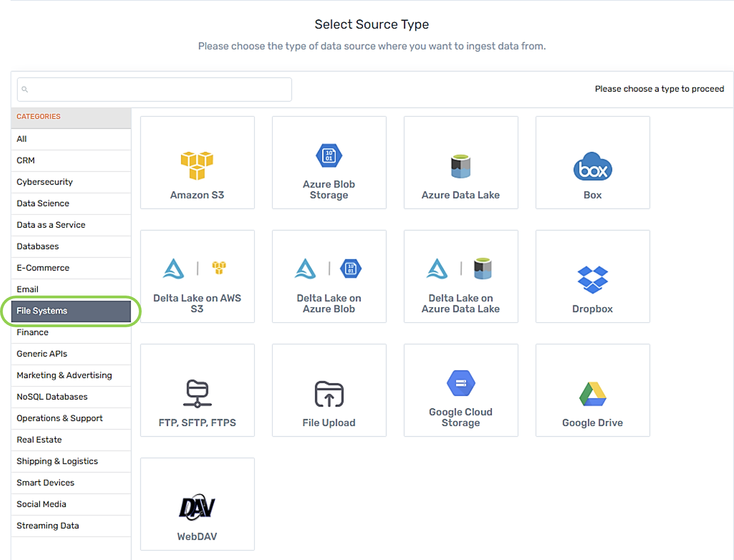Select the Amazon S3 source tile
This screenshot has height=560, width=734.
[x=197, y=163]
